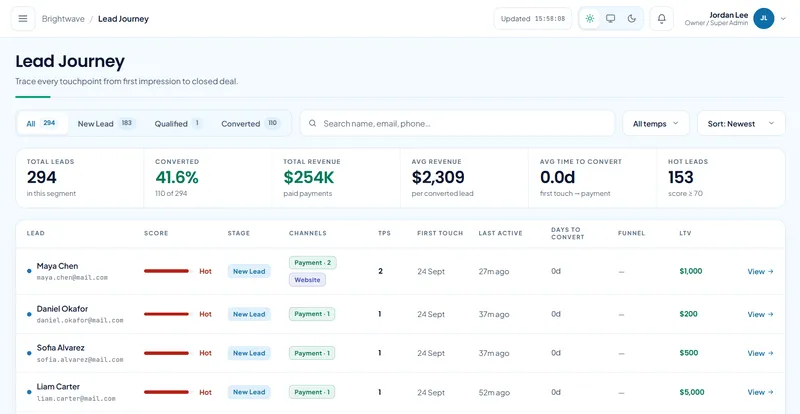Click the Avg Revenue $2,309 card
This screenshot has width=800, height=414.
tap(464, 178)
